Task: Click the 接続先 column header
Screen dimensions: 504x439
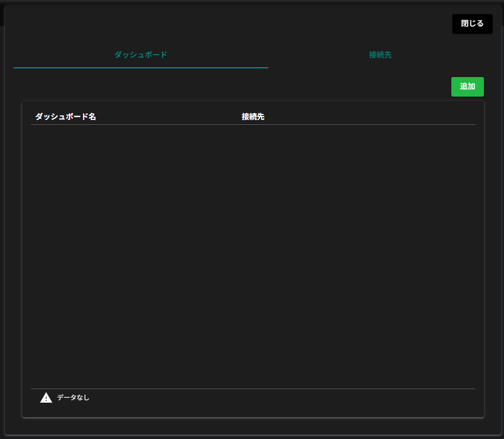Action: point(253,117)
